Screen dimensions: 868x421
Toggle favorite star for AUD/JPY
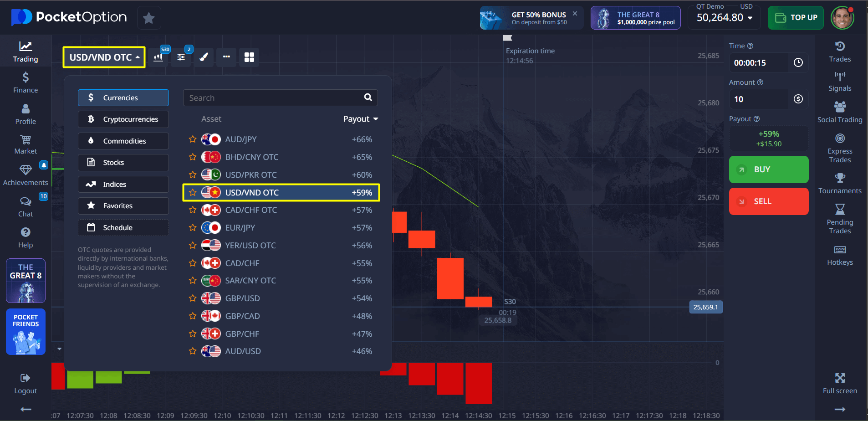click(x=193, y=139)
